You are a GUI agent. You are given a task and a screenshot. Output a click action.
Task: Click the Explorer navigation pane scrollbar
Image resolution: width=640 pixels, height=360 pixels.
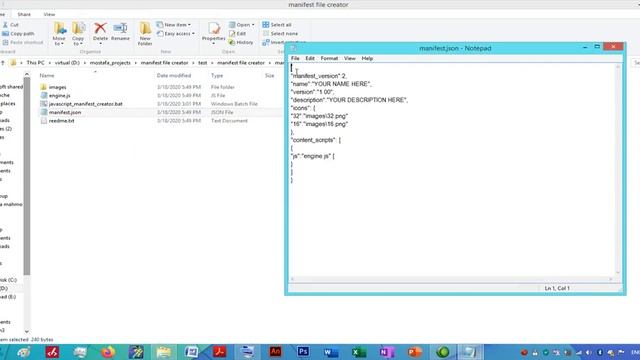point(27,176)
